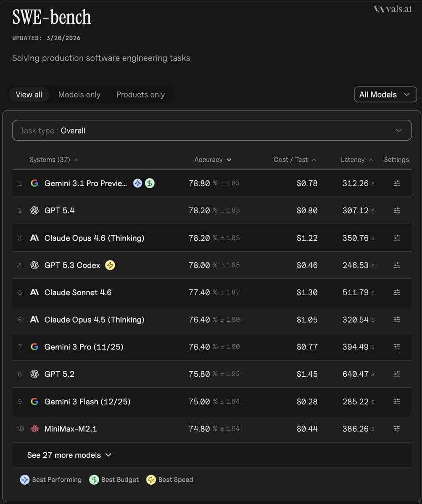
Task: Sort by Accuracy column header
Action: click(x=212, y=160)
